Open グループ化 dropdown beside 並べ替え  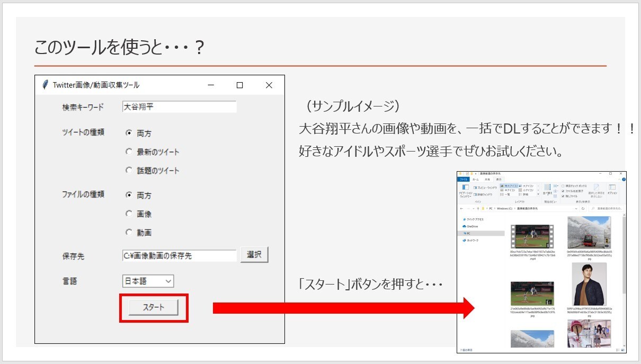(556, 186)
